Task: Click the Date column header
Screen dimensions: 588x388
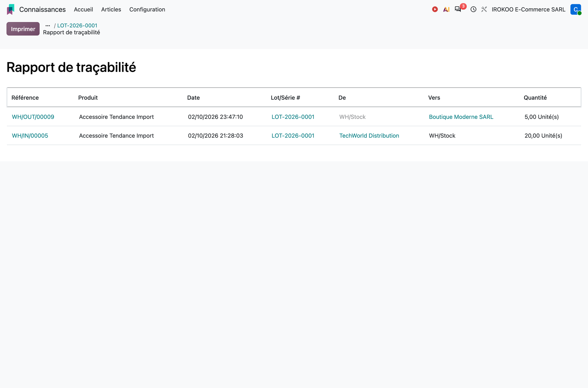Action: click(194, 98)
